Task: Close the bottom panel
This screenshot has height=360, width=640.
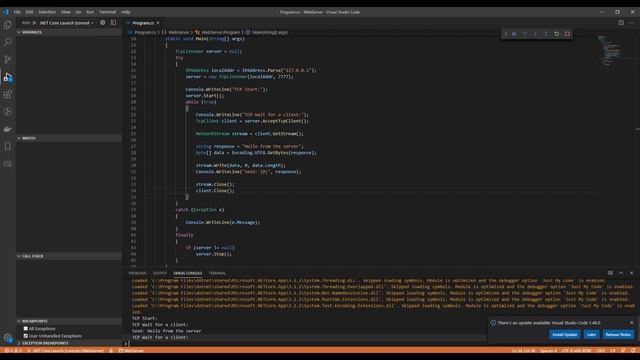Action: [631, 273]
